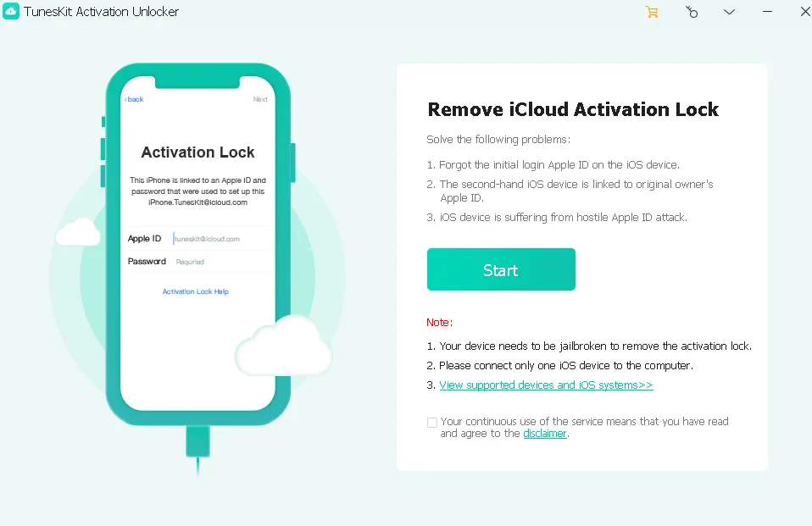Close the TunesKit Activation Unlocker window
Screen dimensions: 812x526
pos(804,12)
